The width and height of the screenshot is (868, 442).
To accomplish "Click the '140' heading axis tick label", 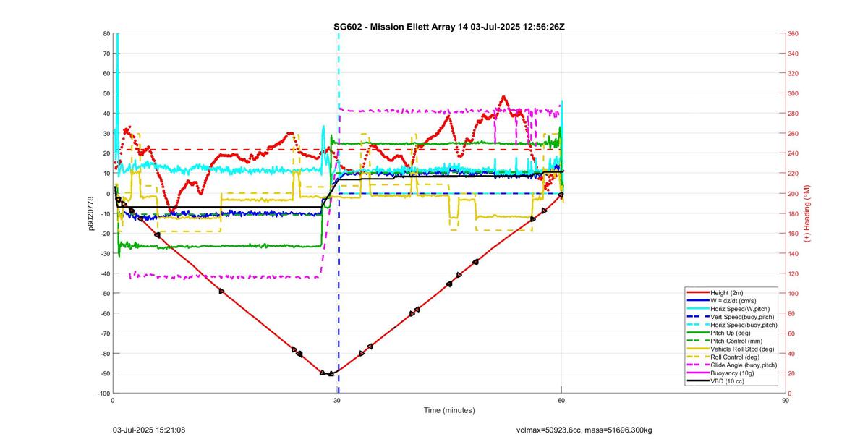I will click(x=793, y=253).
